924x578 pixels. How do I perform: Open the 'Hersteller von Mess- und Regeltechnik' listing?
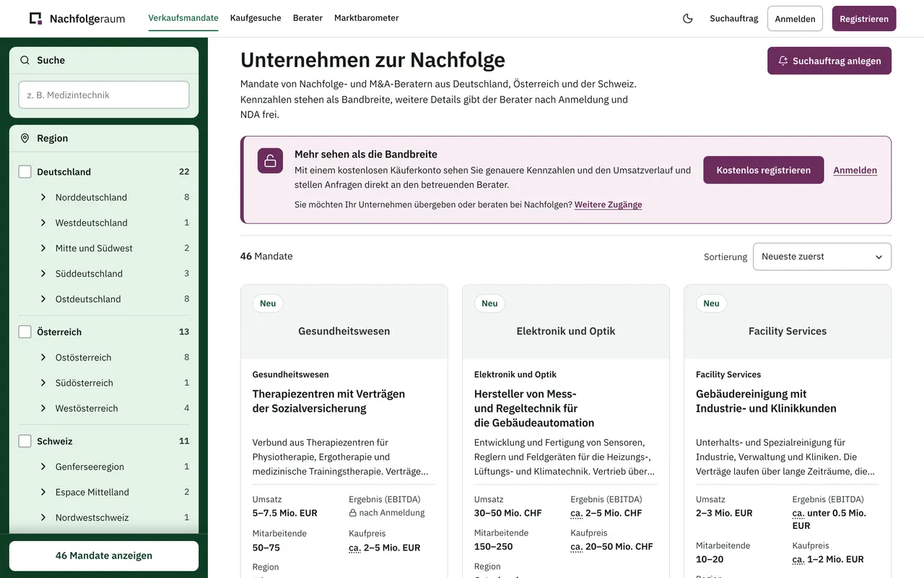[534, 408]
